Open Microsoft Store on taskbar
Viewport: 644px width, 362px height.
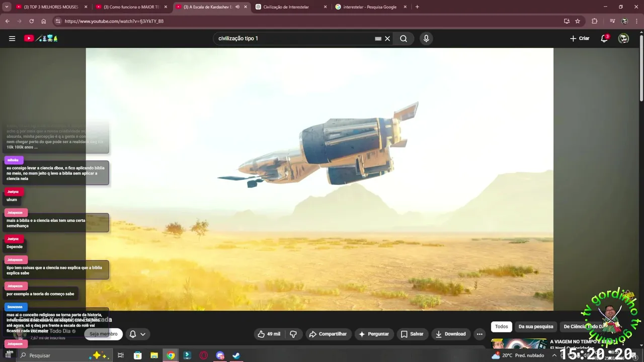click(137, 355)
